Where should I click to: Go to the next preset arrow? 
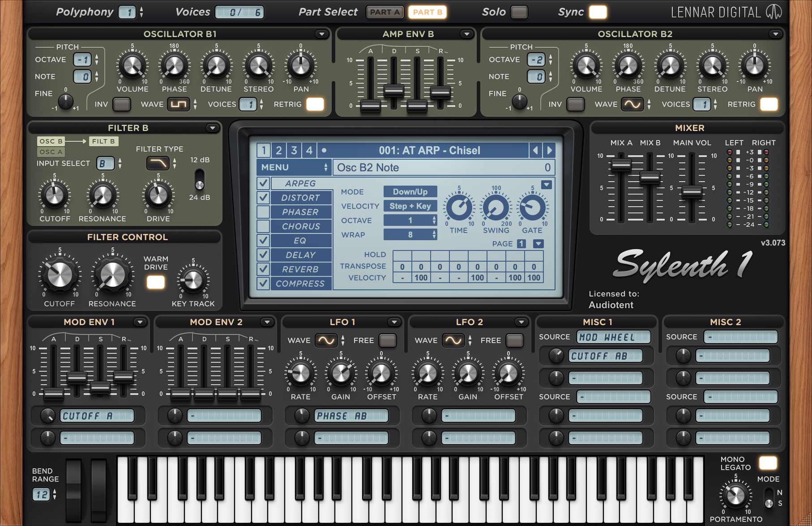[x=549, y=150]
